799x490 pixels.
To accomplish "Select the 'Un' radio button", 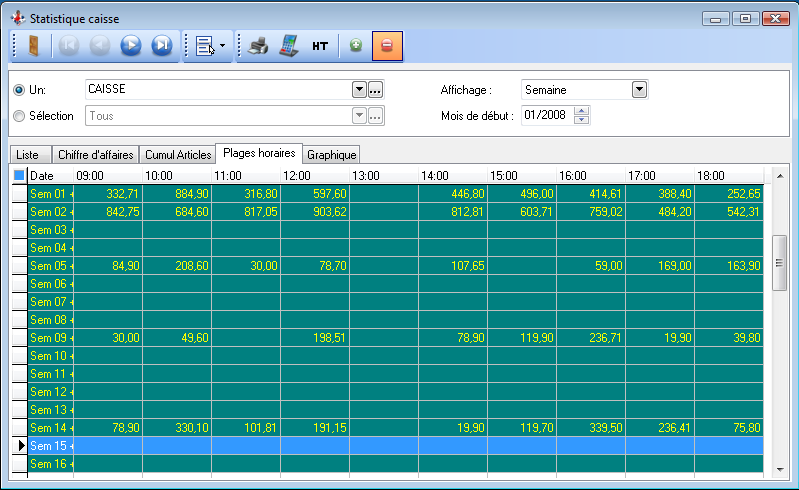I will [19, 90].
